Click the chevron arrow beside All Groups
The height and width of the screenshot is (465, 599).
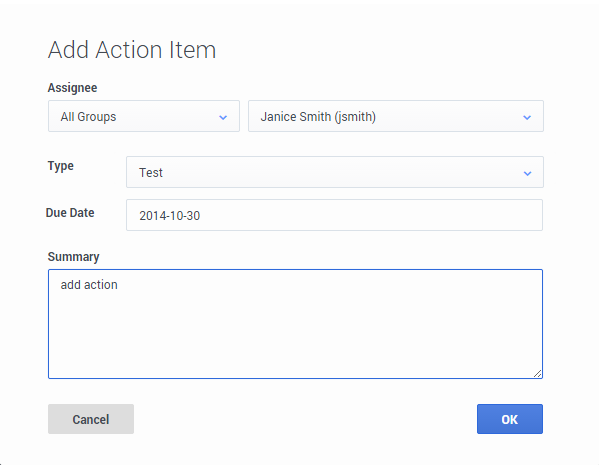pos(223,117)
